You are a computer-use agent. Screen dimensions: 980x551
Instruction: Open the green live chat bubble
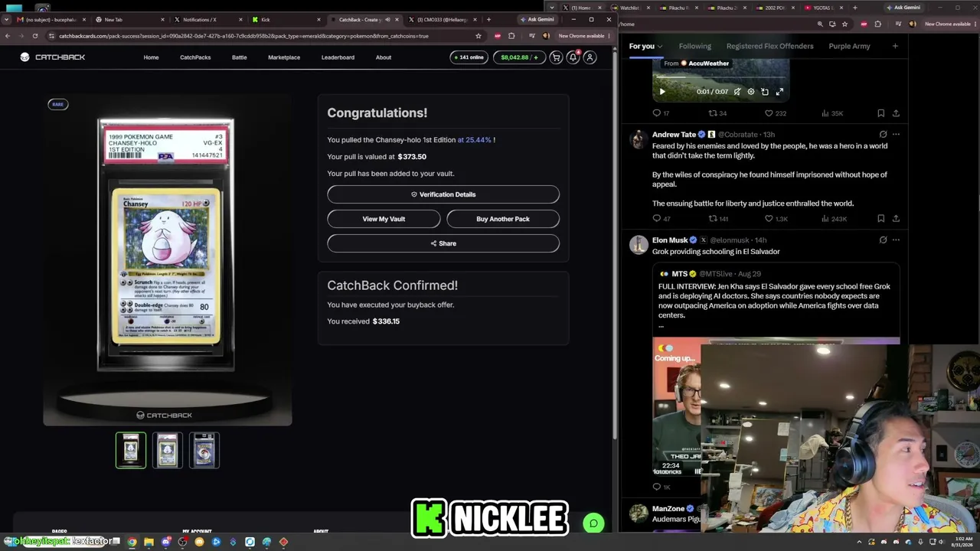click(x=593, y=523)
